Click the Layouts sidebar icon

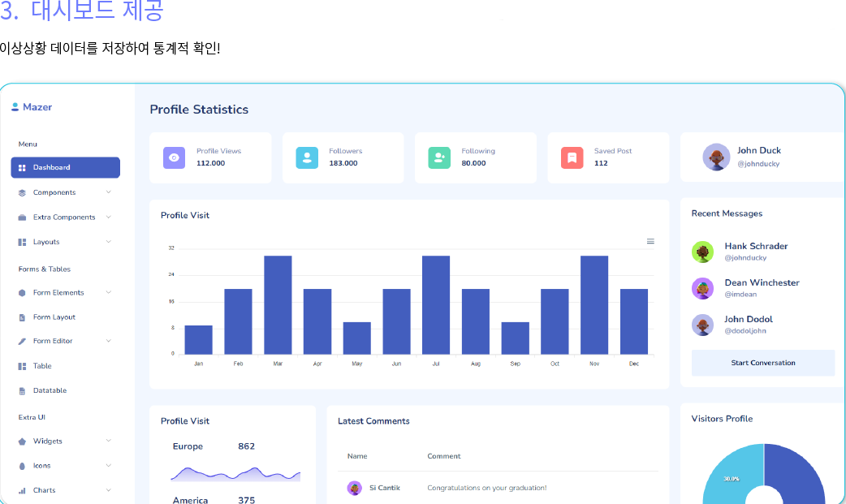[22, 243]
